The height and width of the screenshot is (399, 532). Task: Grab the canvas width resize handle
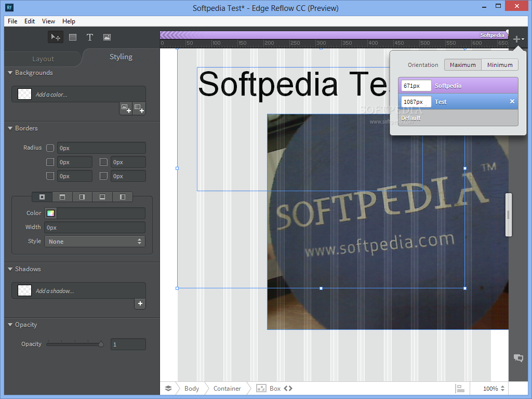pyautogui.click(x=508, y=215)
